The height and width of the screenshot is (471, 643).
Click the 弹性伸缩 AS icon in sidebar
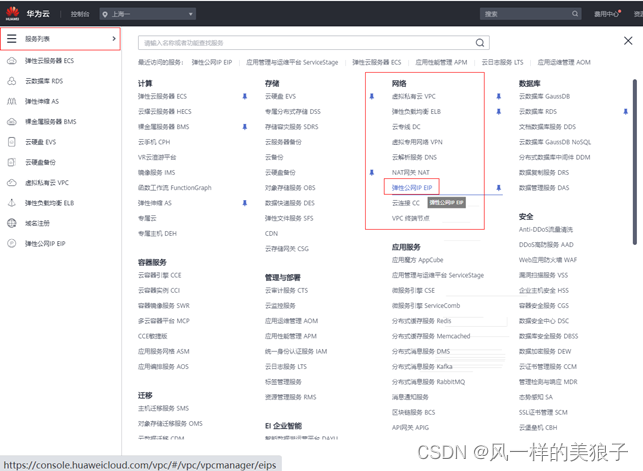point(12,101)
